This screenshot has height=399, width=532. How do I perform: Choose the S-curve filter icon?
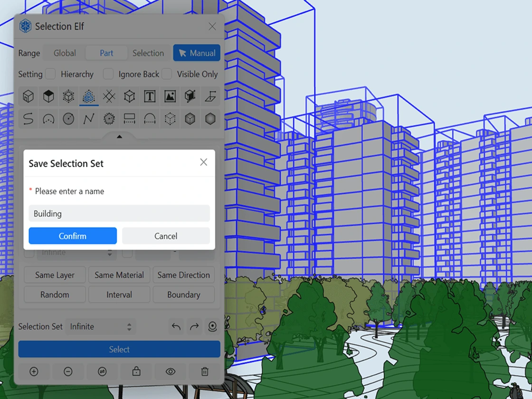click(x=28, y=119)
